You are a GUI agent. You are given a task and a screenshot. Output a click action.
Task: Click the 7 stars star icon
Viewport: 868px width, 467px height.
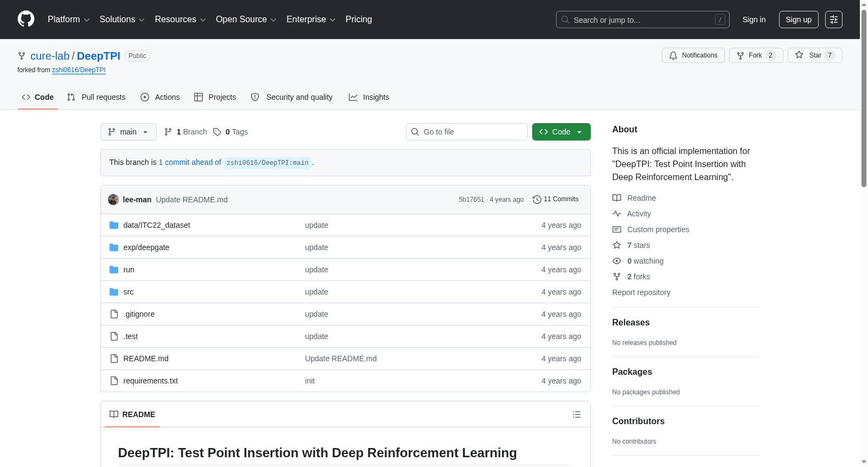pos(617,245)
